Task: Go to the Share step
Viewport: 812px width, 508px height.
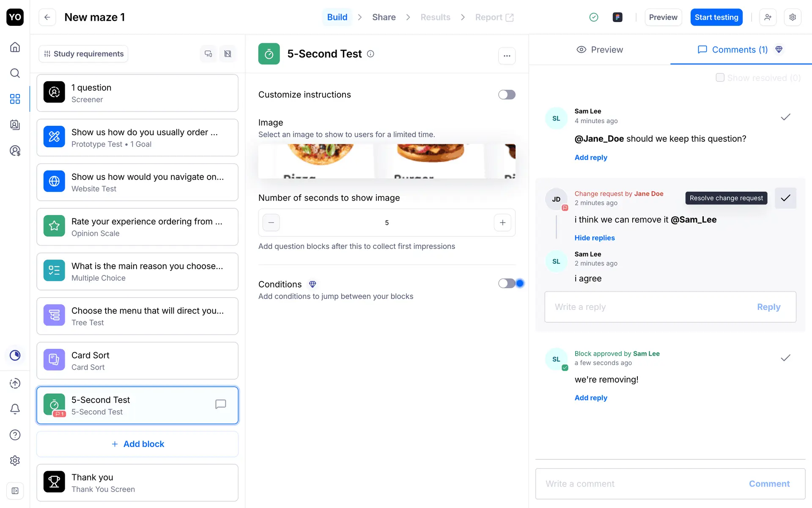Action: pos(384,17)
